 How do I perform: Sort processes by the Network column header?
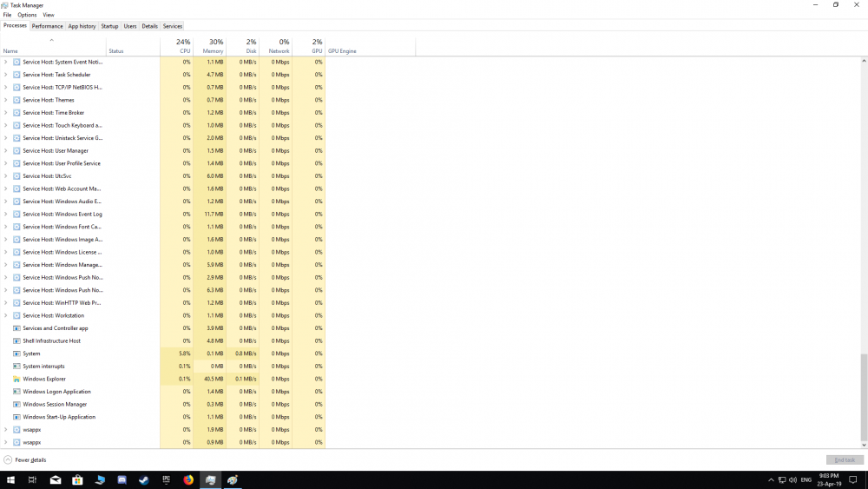coord(276,47)
